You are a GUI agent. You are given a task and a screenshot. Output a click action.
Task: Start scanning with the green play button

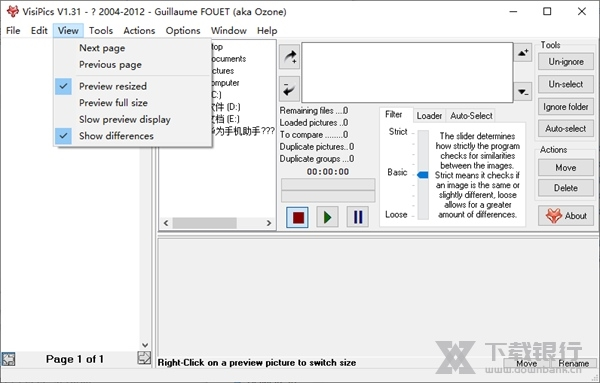(x=328, y=217)
